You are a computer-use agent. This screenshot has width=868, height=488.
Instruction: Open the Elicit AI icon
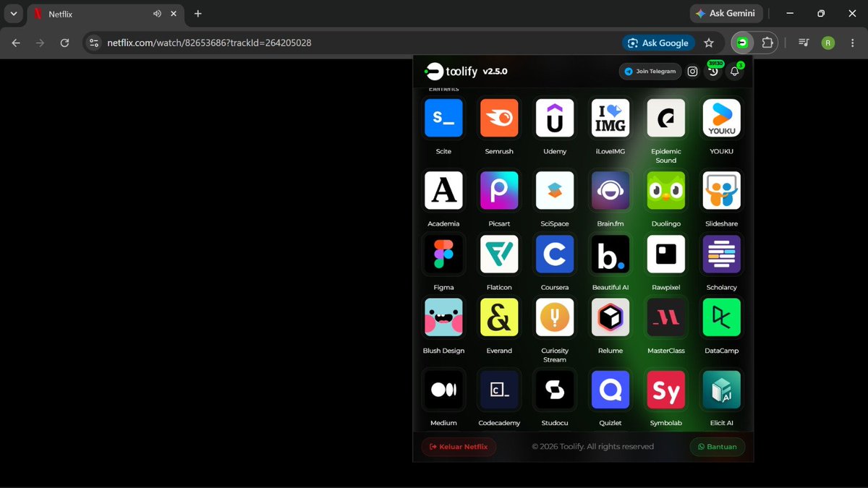722,390
